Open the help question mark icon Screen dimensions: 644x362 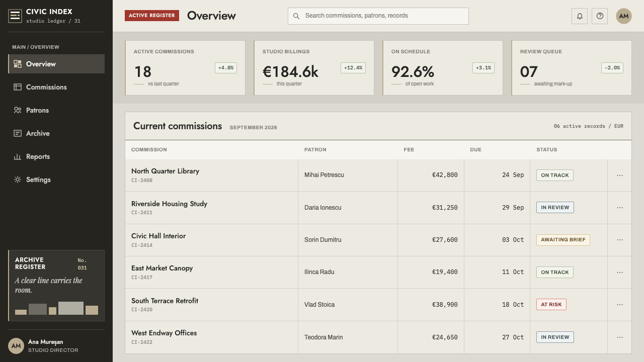click(x=600, y=16)
